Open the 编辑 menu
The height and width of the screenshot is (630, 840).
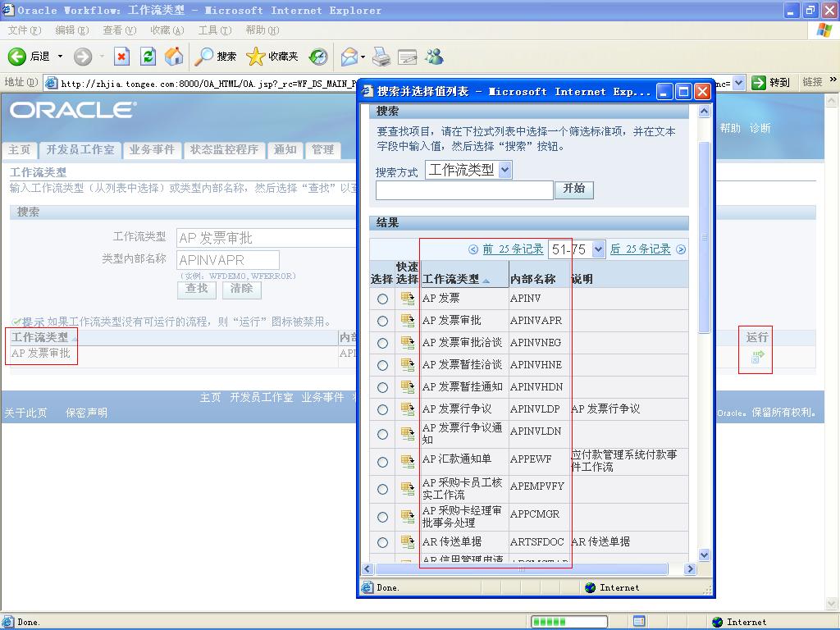(72, 30)
